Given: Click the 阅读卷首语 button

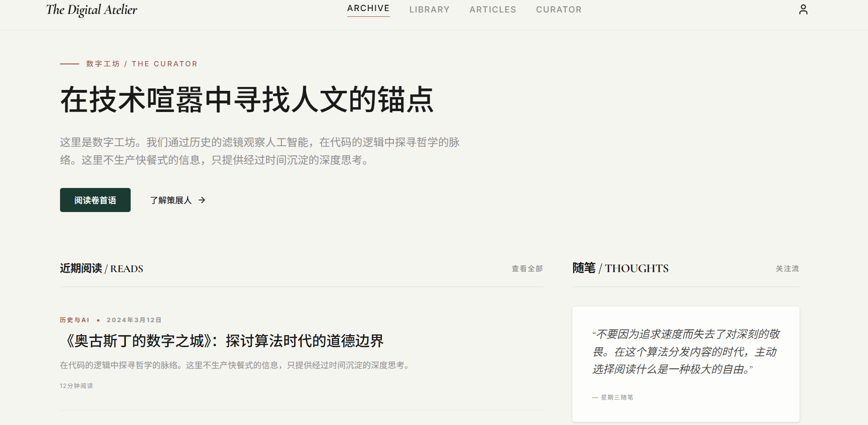Looking at the screenshot, I should (95, 200).
